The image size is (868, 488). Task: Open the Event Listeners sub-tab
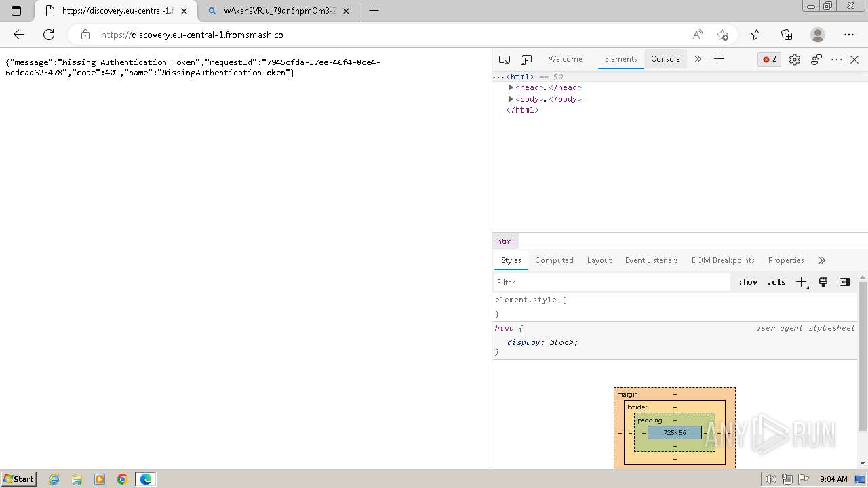pyautogui.click(x=651, y=260)
